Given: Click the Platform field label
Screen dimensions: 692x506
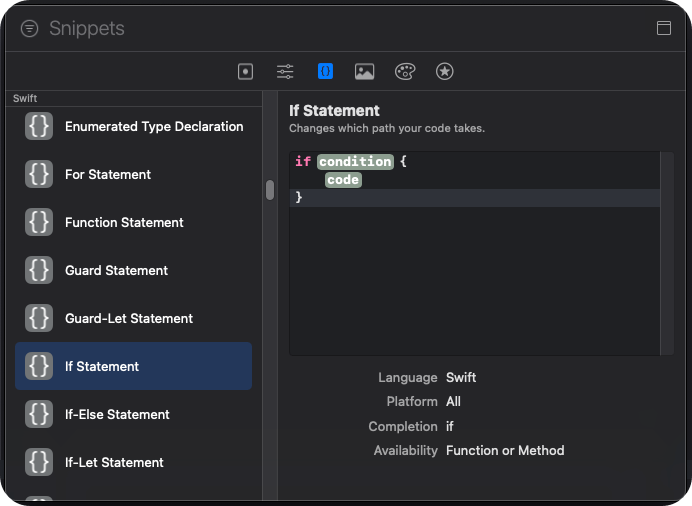Looking at the screenshot, I should (412, 401).
